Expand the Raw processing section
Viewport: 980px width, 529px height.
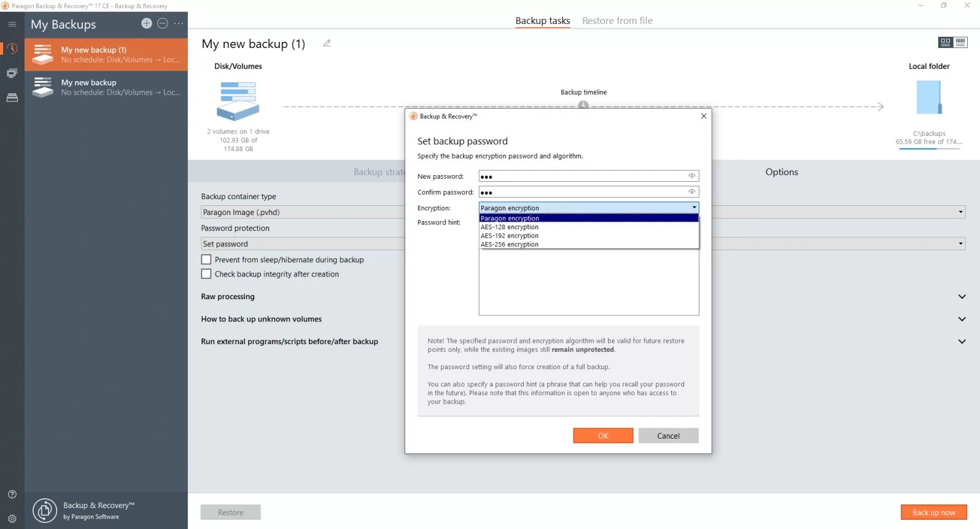coord(962,297)
